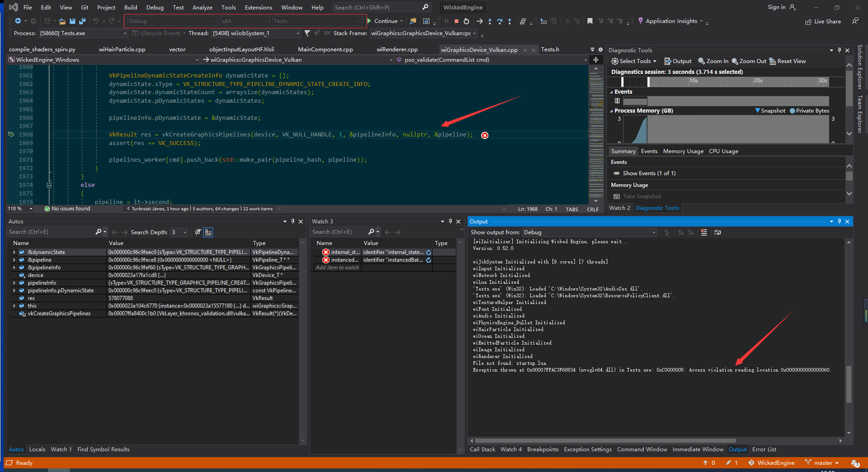This screenshot has width=868, height=472.
Task: Show next statement arrow icon
Action: coord(480,21)
